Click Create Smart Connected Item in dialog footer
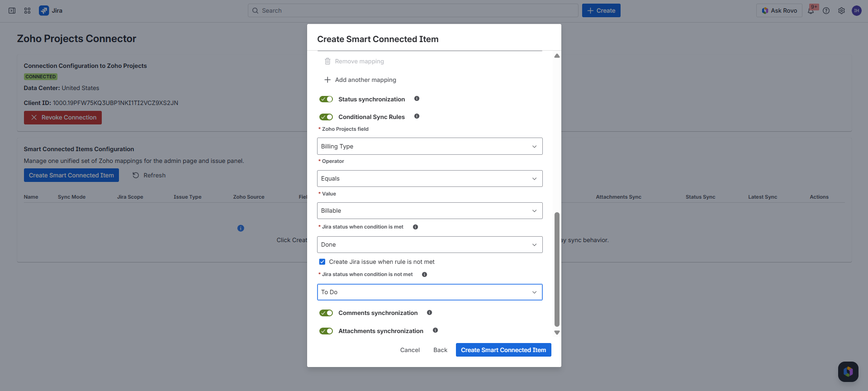Screen dimensions: 868x391 (x=503, y=350)
